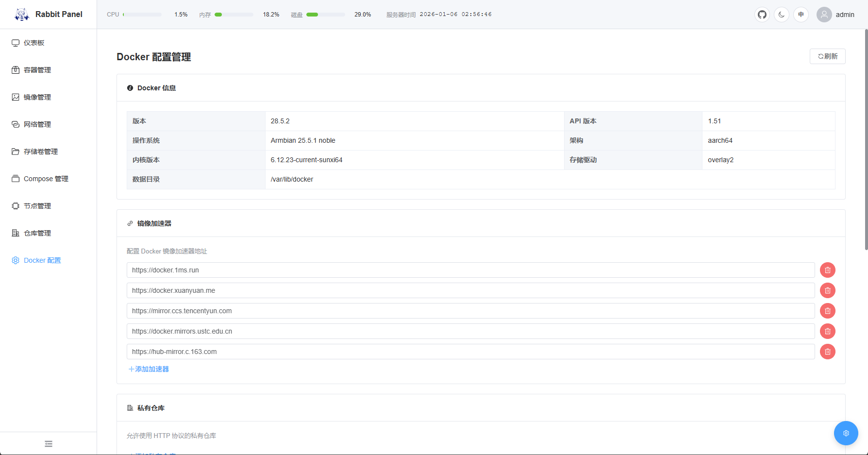The height and width of the screenshot is (455, 868).
Task: Open 镜像管理 in the sidebar
Action: [x=49, y=97]
